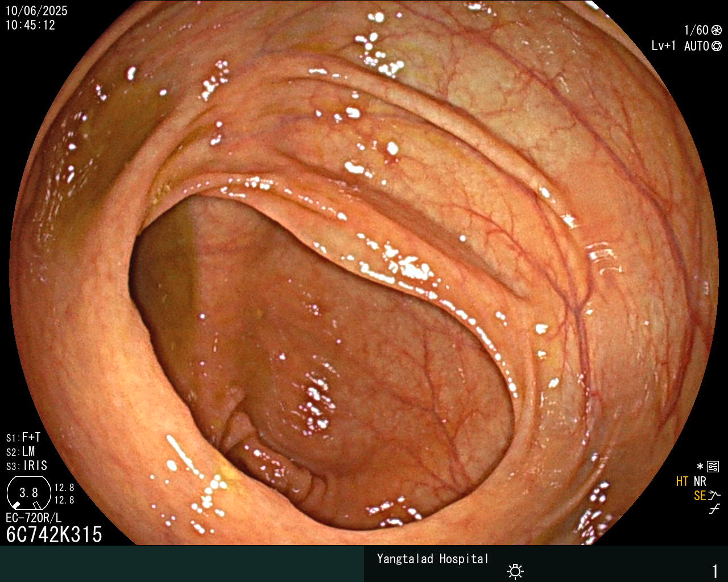Viewport: 728px width, 582px height.
Task: Click the image counter number 1
Action: click(x=715, y=571)
